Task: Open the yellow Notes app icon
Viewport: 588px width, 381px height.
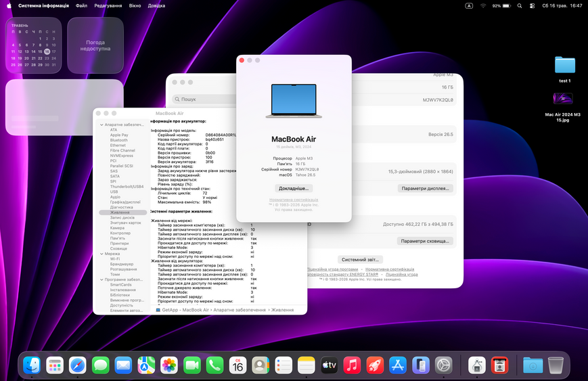Action: 307,365
